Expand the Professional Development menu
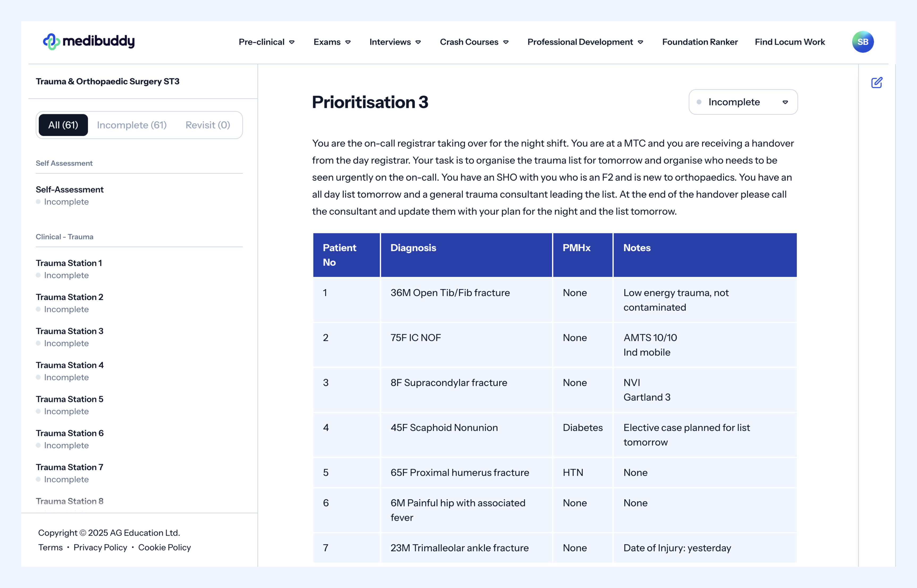The image size is (917, 588). tap(580, 42)
